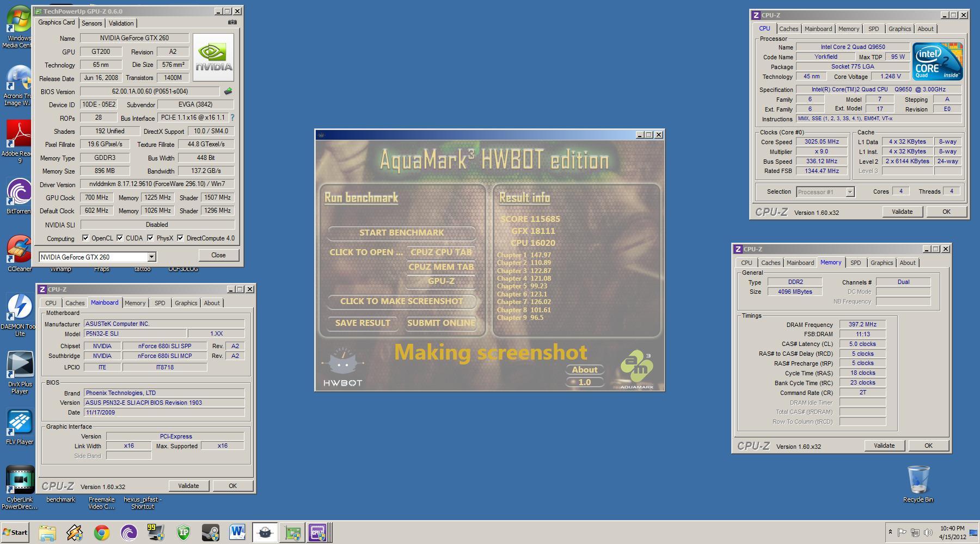Click SAVE RESULT in AquaMark
Image resolution: width=980 pixels, height=544 pixels.
(363, 323)
